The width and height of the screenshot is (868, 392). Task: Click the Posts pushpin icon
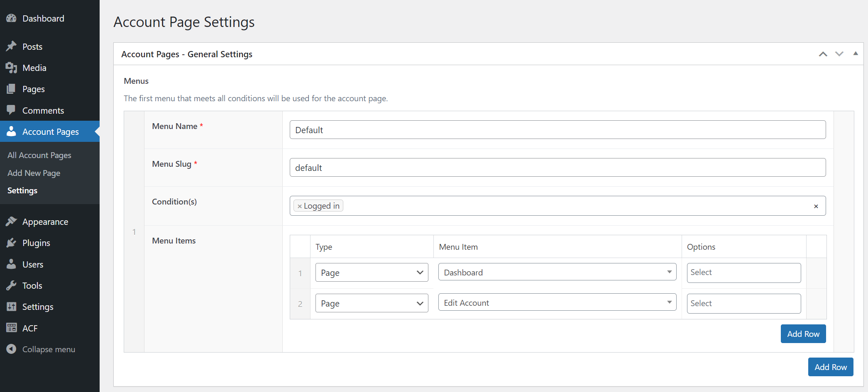click(x=11, y=46)
